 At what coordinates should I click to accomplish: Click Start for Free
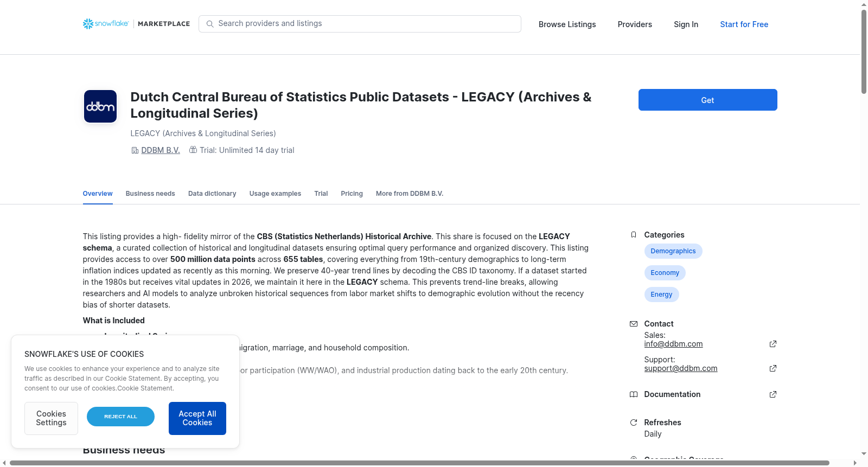click(744, 24)
